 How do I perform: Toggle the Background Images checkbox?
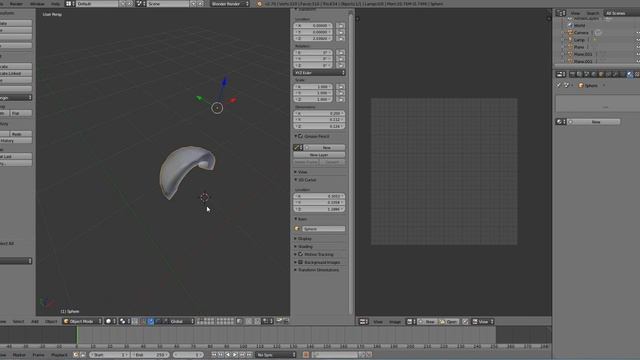coord(300,262)
